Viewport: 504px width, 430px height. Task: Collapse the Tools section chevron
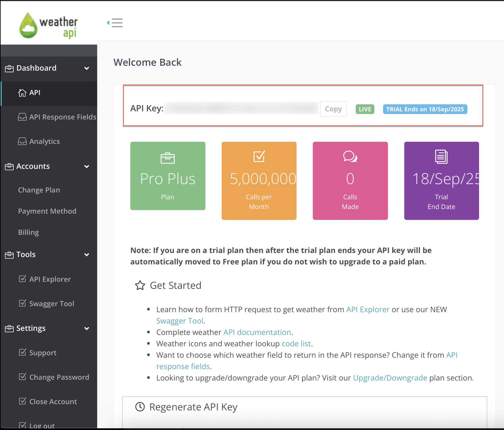pyautogui.click(x=87, y=255)
